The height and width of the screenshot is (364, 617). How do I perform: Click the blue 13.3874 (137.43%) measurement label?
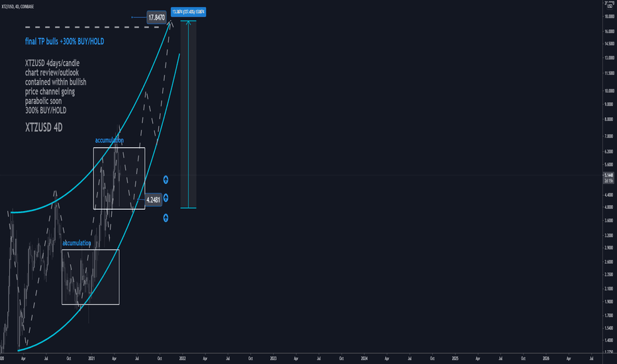(x=189, y=12)
